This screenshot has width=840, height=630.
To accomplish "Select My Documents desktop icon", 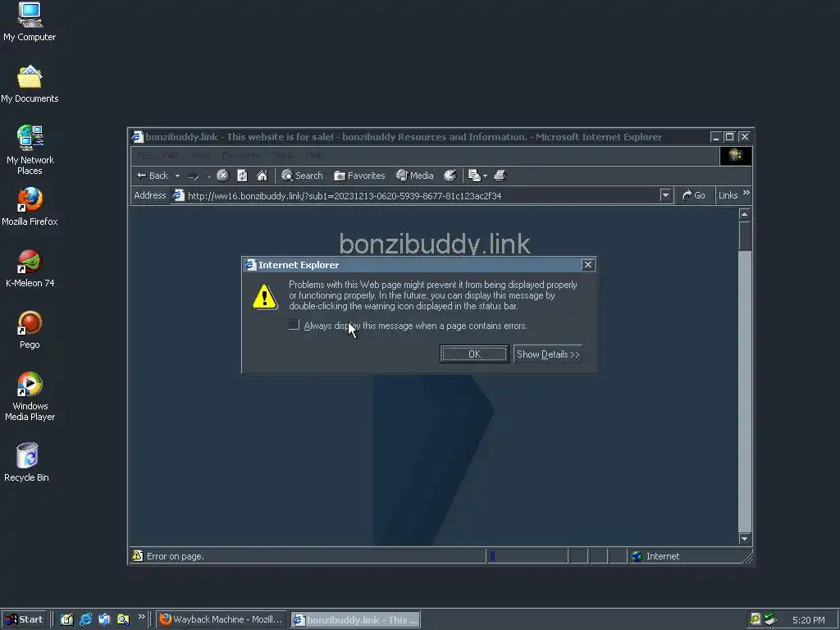I will click(30, 84).
